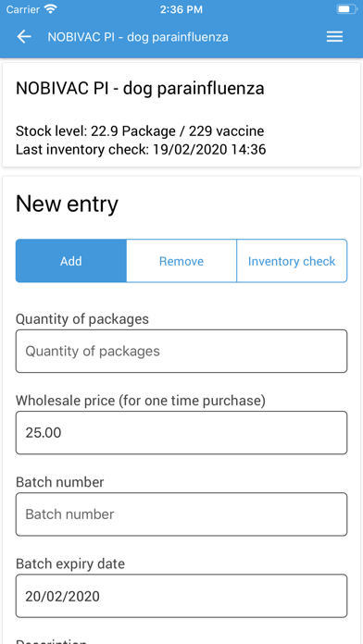This screenshot has height=644, width=363.
Task: Go back using the header arrow
Action: point(24,37)
